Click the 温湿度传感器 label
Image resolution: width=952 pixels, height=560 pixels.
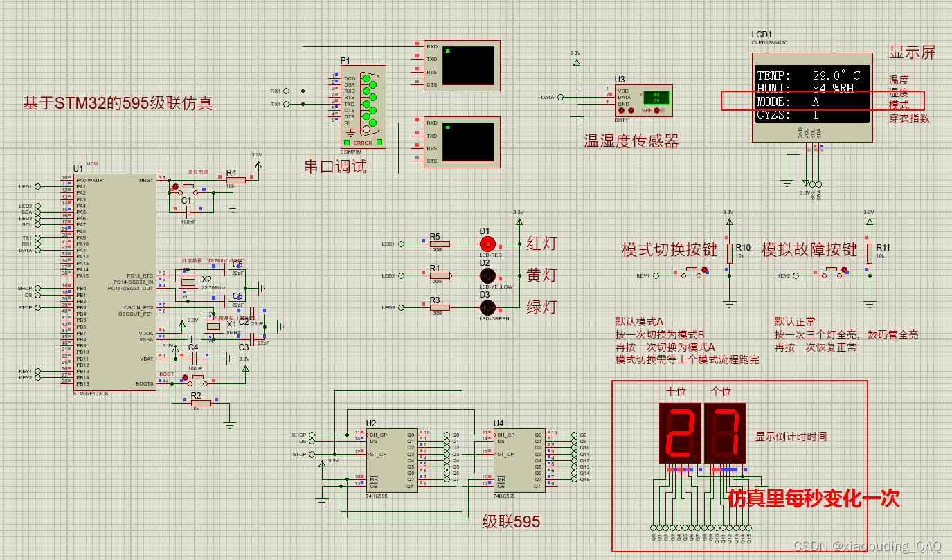click(631, 141)
